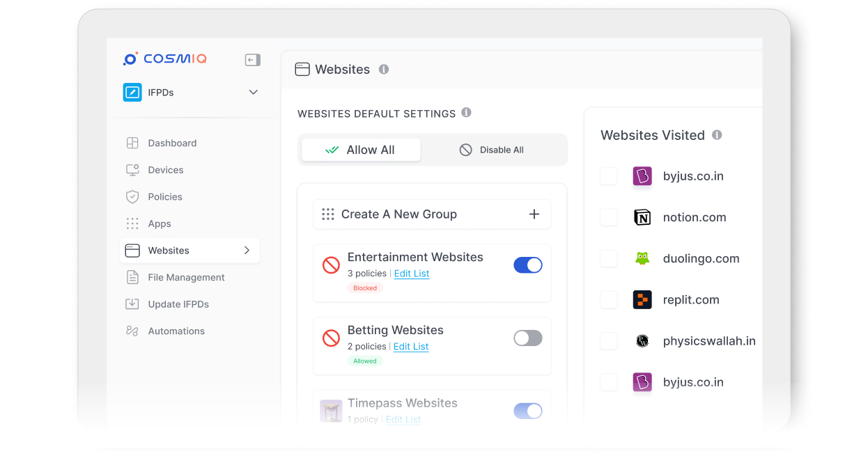The image size is (868, 456).
Task: Expand the Websites menu chevron in sidebar
Action: (247, 251)
